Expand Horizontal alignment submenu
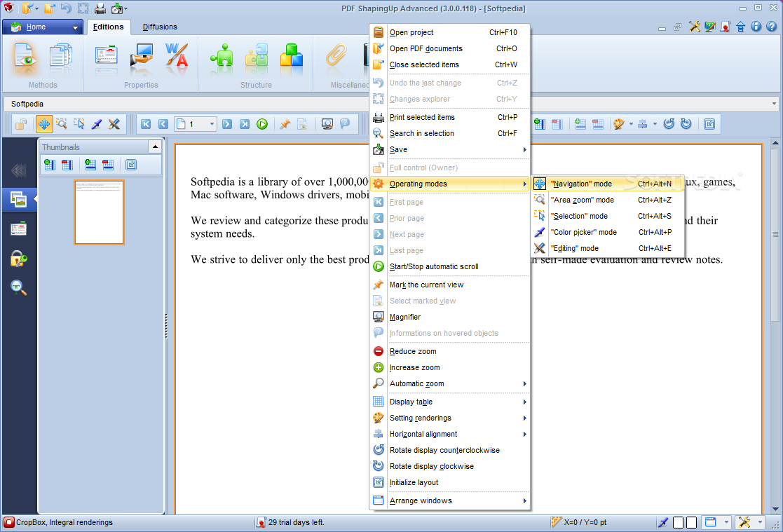 coord(524,434)
